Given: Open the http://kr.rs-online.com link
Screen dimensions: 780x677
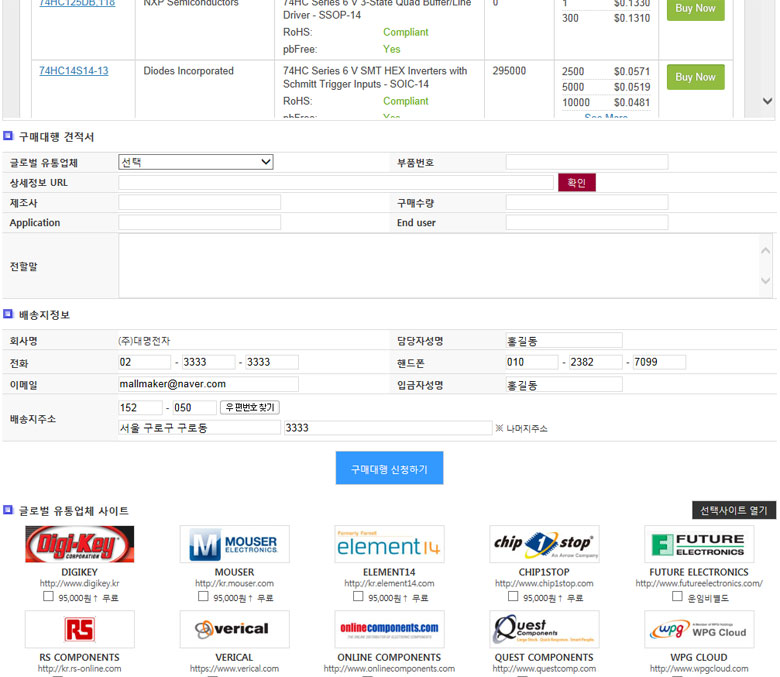Looking at the screenshot, I should pos(80,669).
